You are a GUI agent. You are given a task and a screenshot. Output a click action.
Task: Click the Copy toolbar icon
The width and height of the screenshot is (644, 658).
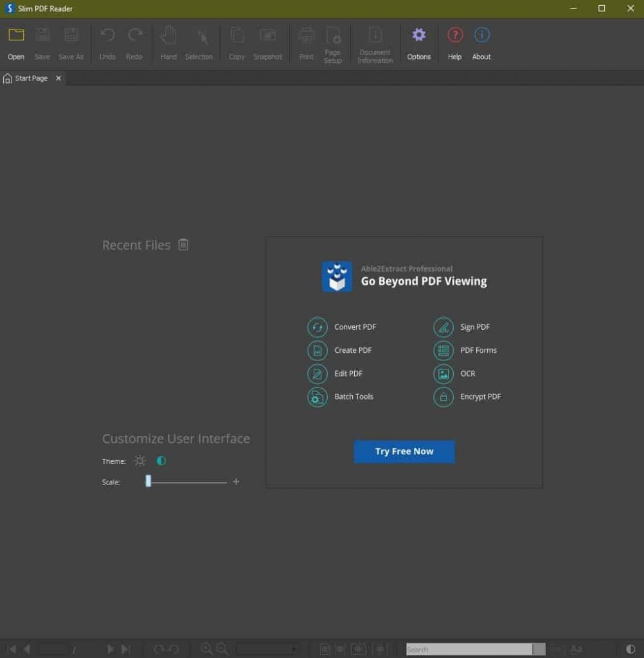click(237, 35)
